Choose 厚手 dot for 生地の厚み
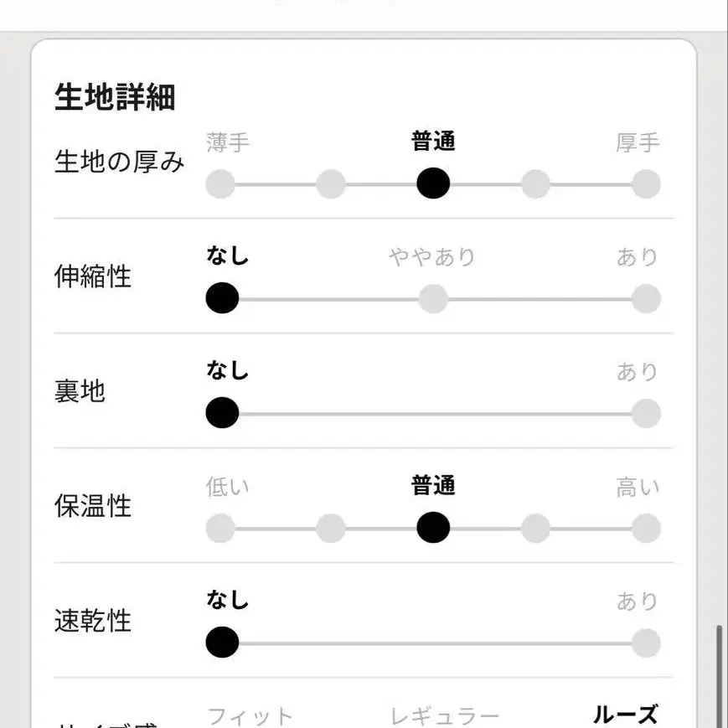The width and height of the screenshot is (728, 728). coord(646,183)
